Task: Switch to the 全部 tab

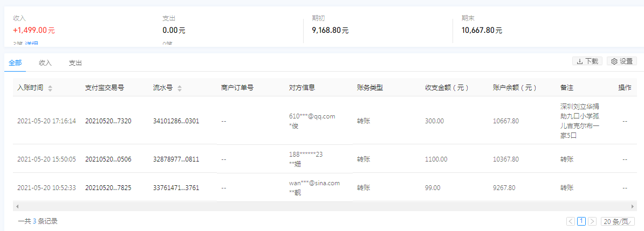Action: pyautogui.click(x=15, y=63)
